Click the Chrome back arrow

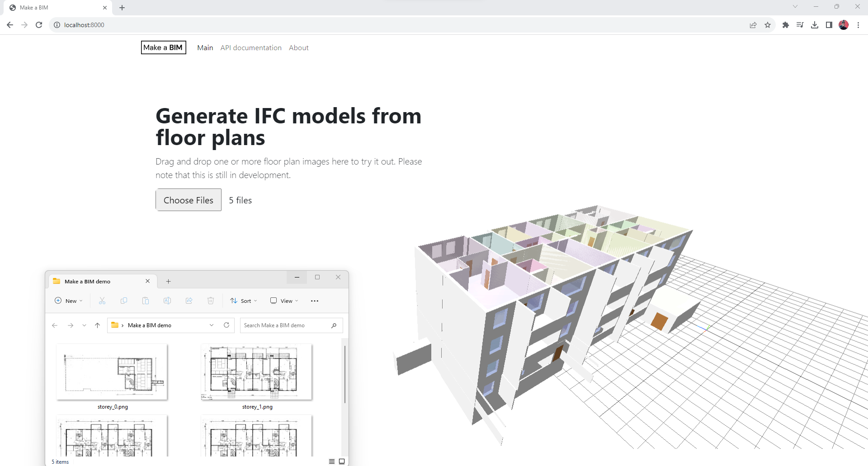coord(10,25)
